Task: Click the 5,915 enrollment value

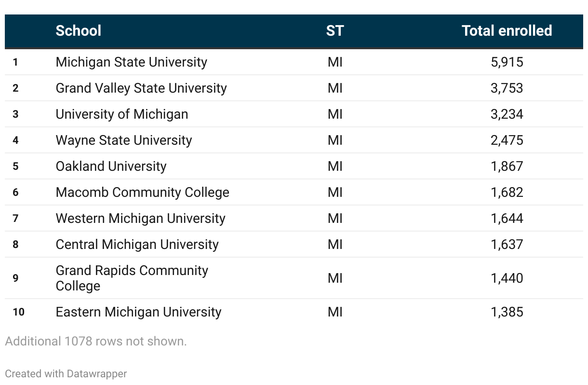Action: tap(507, 62)
